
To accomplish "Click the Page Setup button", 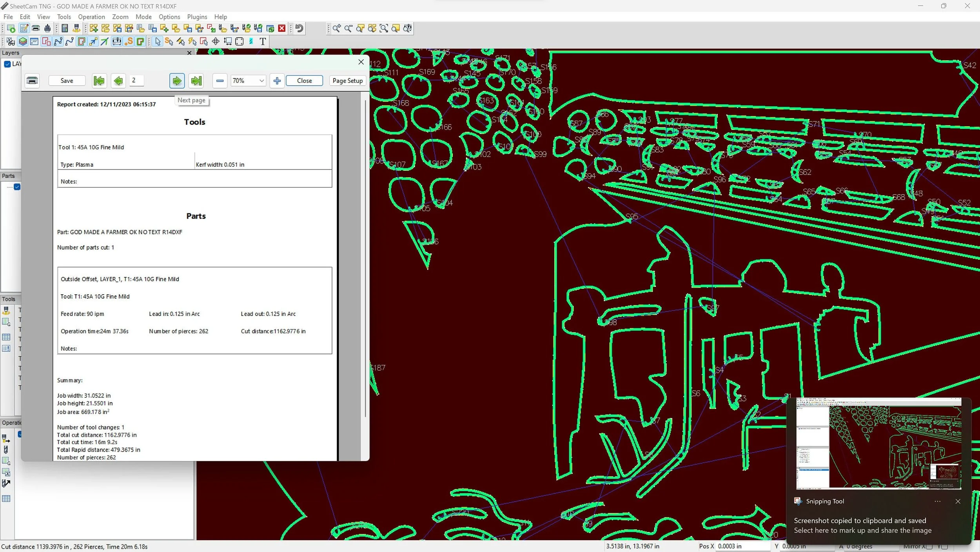I will (x=347, y=81).
